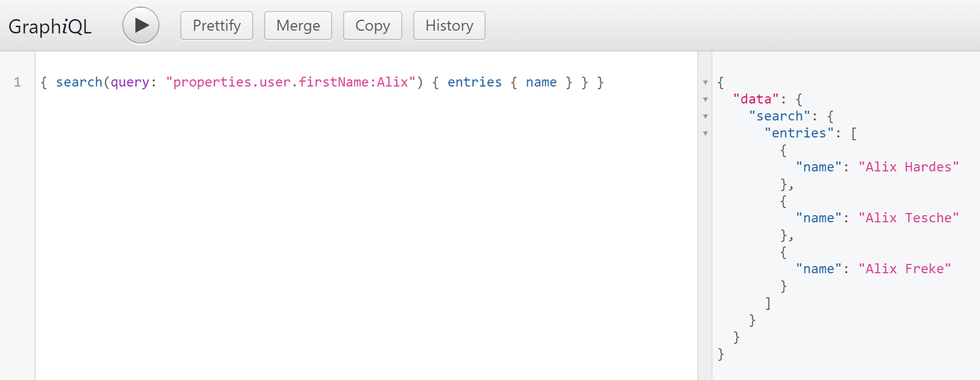Collapse the root object fold arrow in results
The width and height of the screenshot is (980, 380).
(705, 83)
